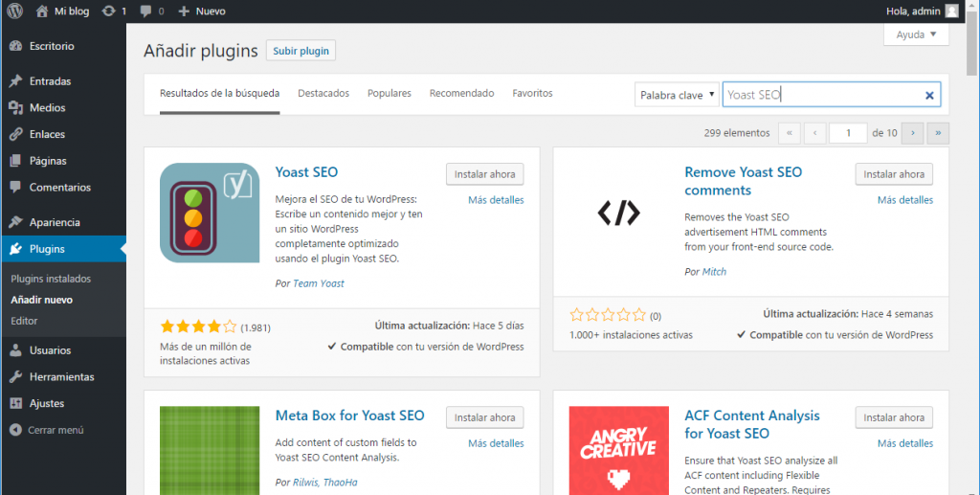Open the Yoast SEO plugin title link
980x495 pixels.
(306, 172)
